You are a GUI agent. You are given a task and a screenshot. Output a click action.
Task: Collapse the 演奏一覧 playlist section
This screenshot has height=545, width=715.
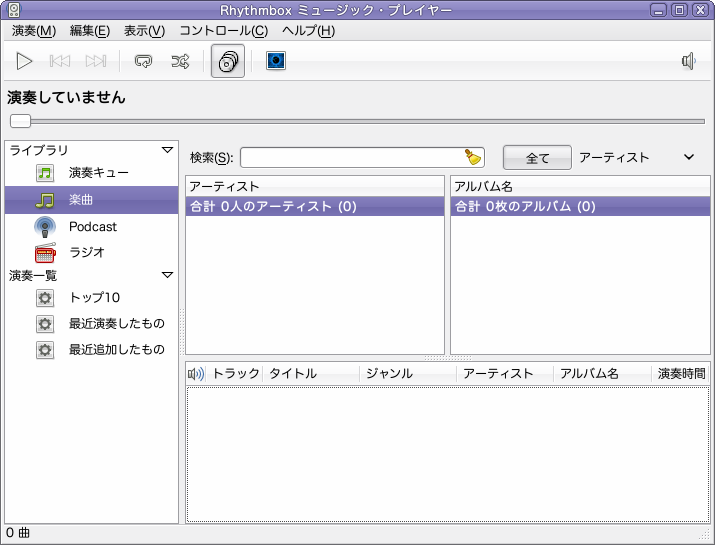tap(167, 275)
